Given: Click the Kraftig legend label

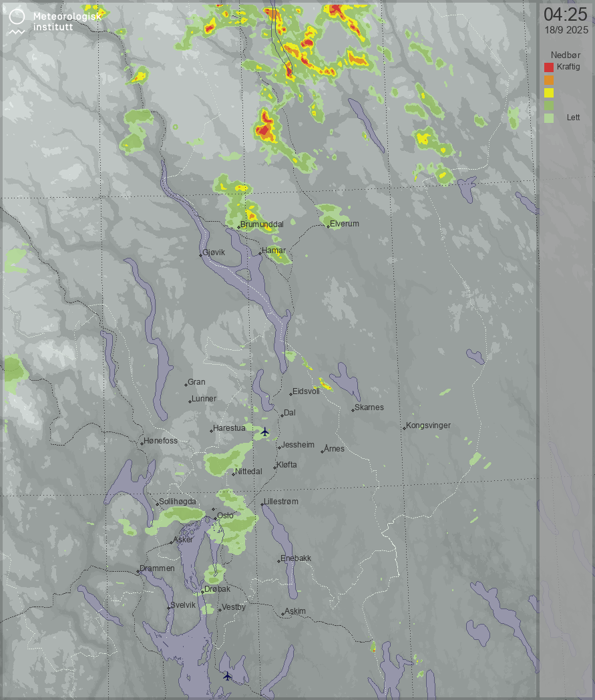Looking at the screenshot, I should 568,67.
